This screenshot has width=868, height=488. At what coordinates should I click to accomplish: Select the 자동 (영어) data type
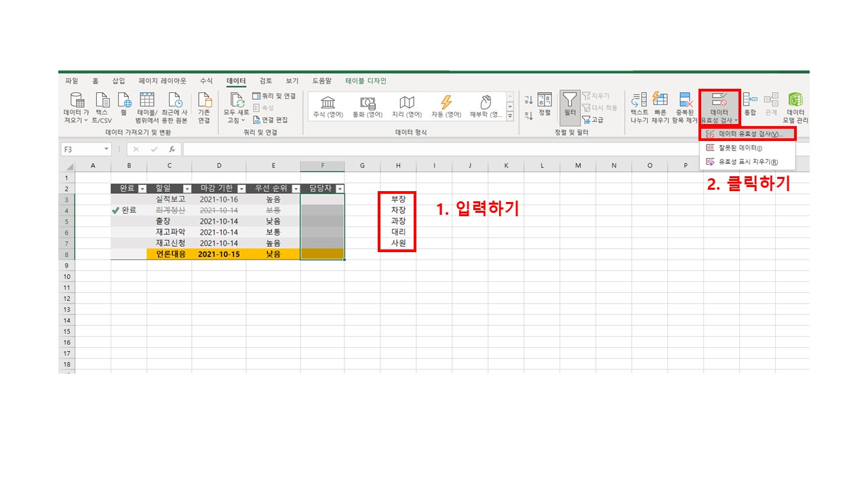446,106
